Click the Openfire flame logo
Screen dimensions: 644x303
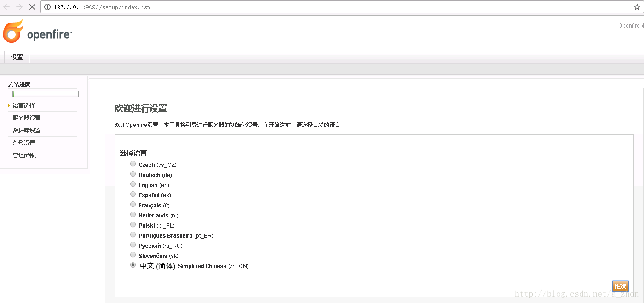[x=13, y=32]
